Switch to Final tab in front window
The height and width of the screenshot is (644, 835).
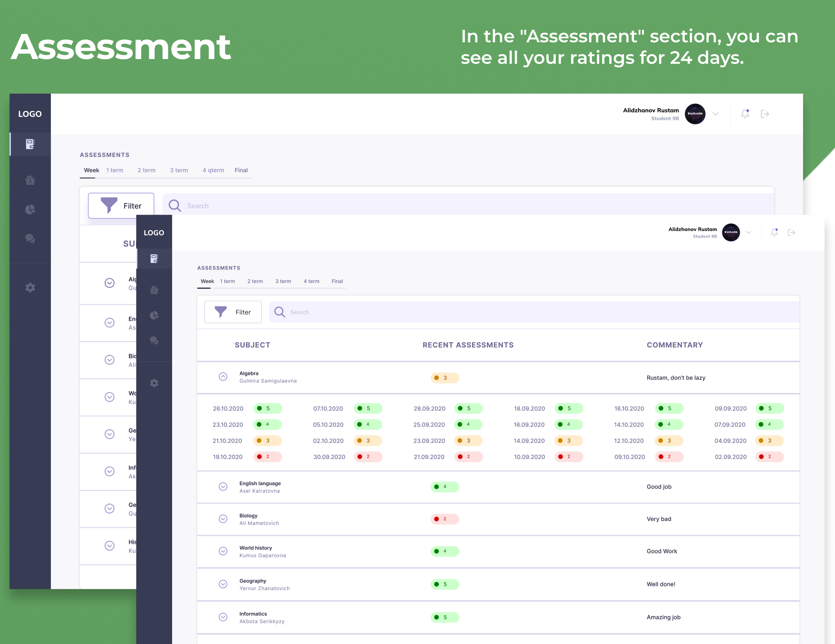[x=337, y=281]
